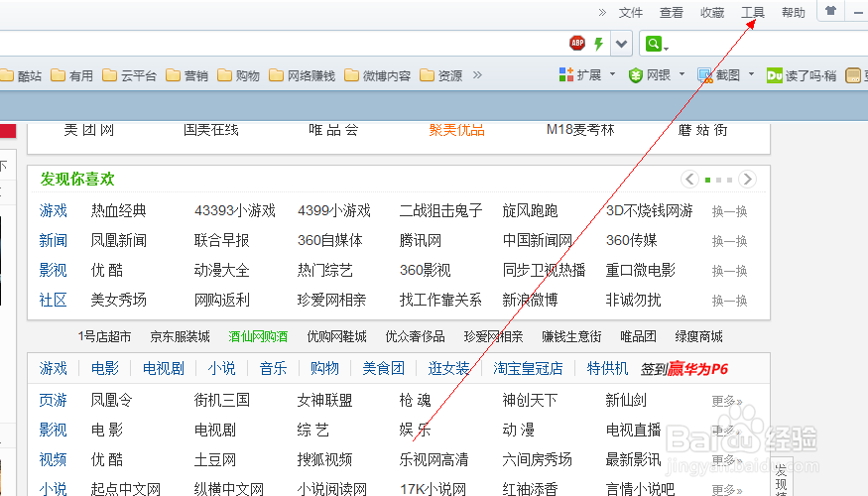Screen dimensions: 868x496
Task: Click the 签到赢华为P6 promo banner
Action: coord(684,369)
